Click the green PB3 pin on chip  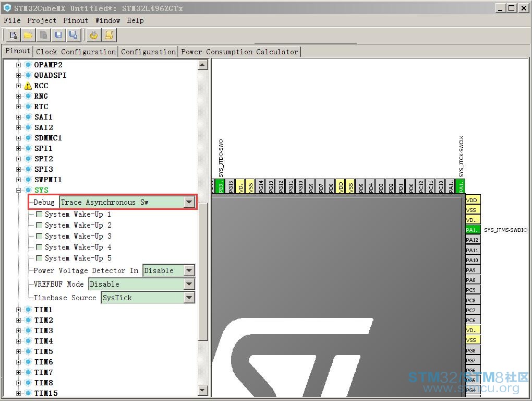coord(220,186)
